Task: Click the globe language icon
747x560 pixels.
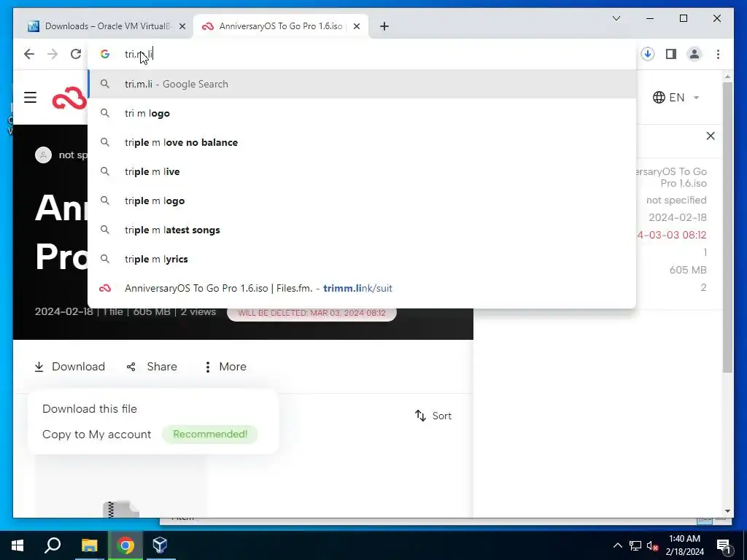Action: (x=659, y=97)
